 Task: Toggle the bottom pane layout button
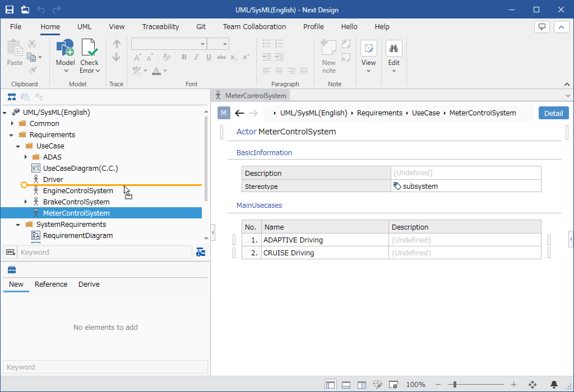tap(346, 385)
